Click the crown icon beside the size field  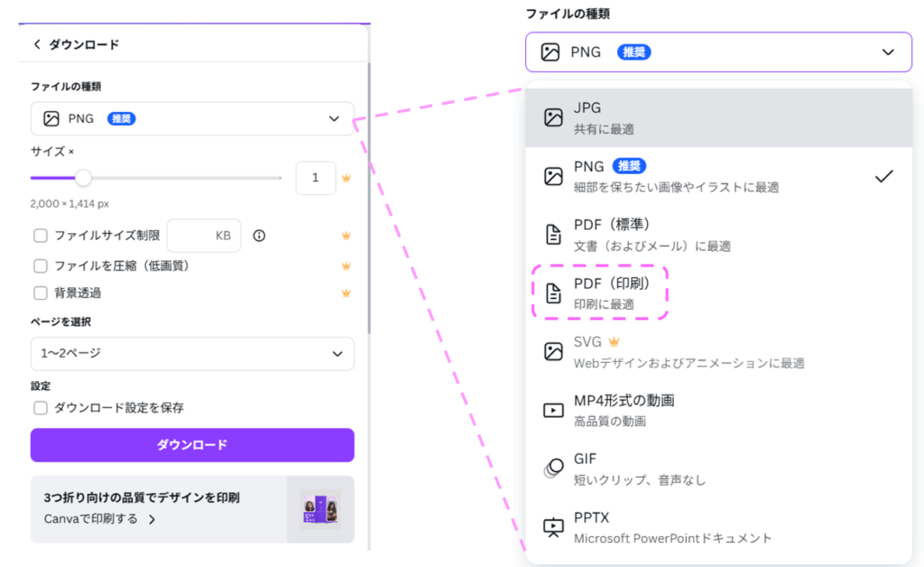(x=346, y=179)
